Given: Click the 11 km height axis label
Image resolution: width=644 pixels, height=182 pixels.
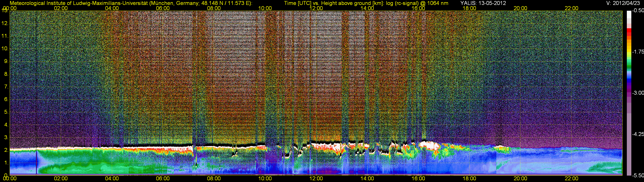Looking at the screenshot, I should pos(5,36).
